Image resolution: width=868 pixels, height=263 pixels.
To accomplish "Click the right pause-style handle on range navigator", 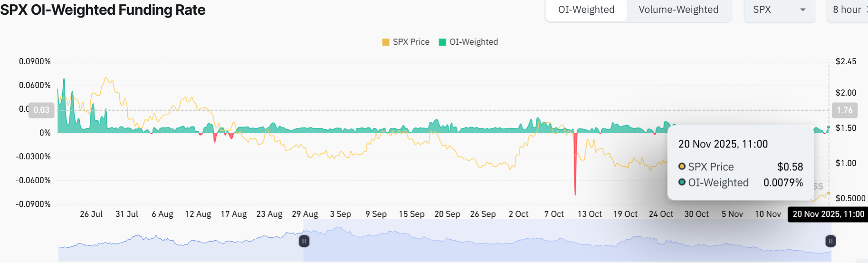I will [x=830, y=241].
